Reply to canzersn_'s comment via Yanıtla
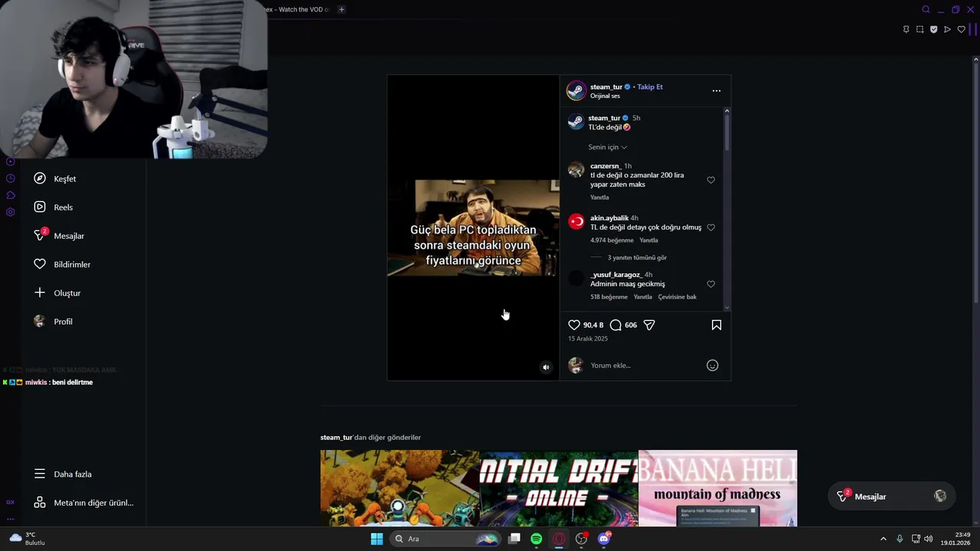 pyautogui.click(x=599, y=197)
